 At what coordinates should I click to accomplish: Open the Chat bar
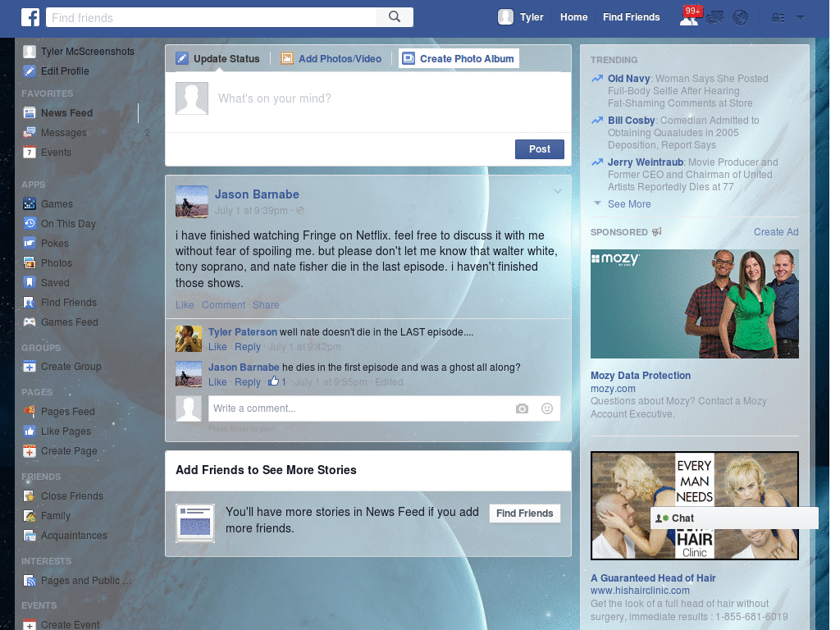[x=734, y=518]
